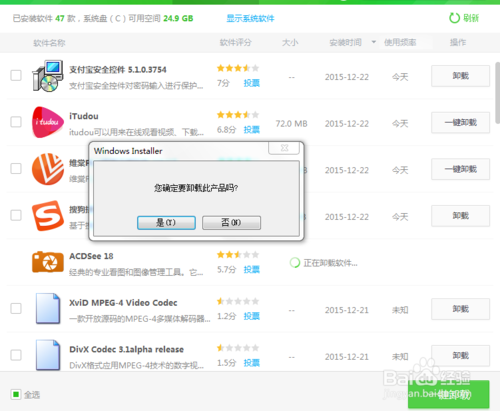Cancel uninstall with 否(N) button

click(x=231, y=223)
